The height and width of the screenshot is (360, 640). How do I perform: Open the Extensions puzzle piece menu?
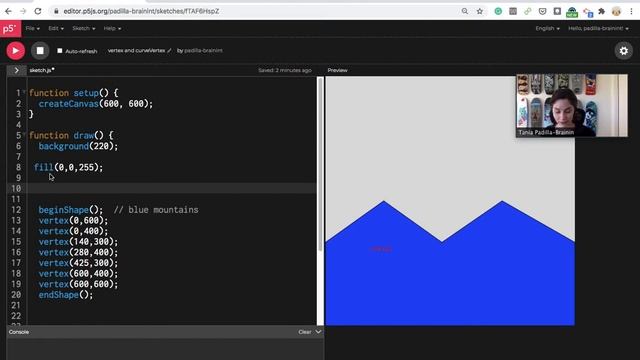[602, 11]
